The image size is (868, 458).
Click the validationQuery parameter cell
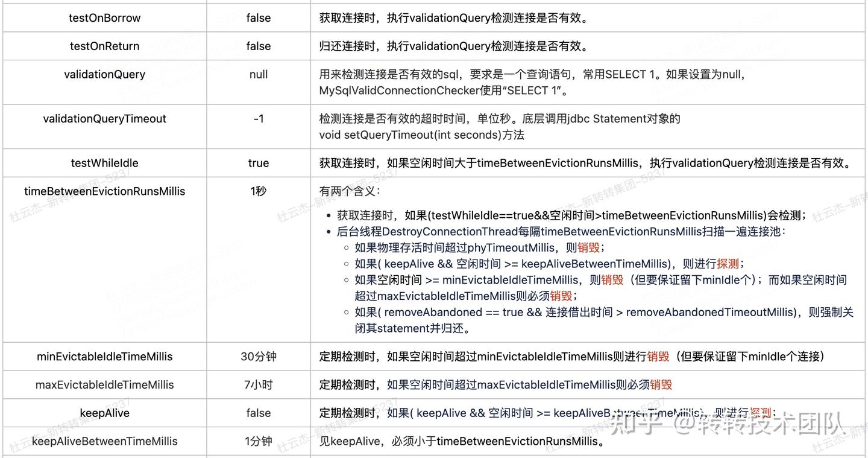pyautogui.click(x=104, y=74)
